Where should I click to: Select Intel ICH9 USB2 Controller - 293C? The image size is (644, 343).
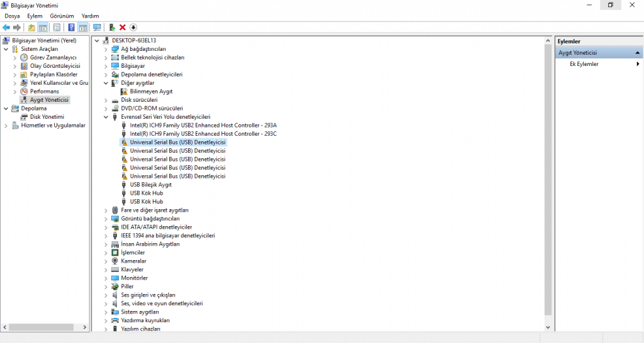(203, 134)
